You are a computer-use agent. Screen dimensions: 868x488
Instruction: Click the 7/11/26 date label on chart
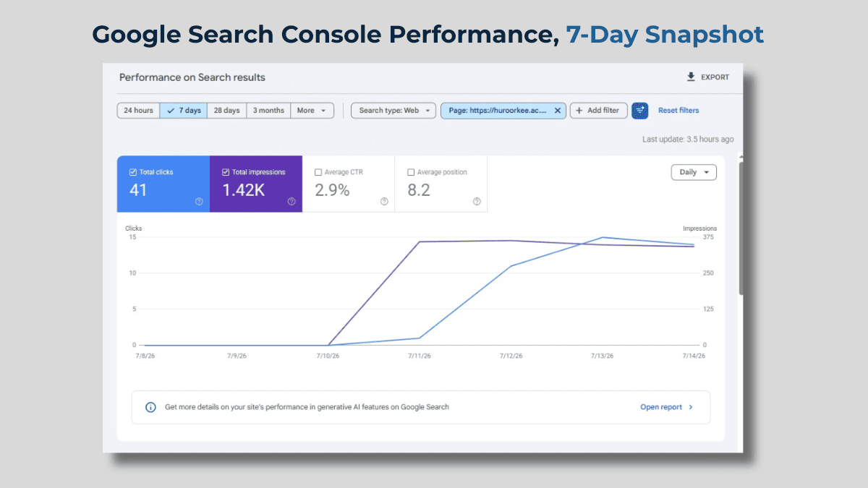pyautogui.click(x=420, y=356)
